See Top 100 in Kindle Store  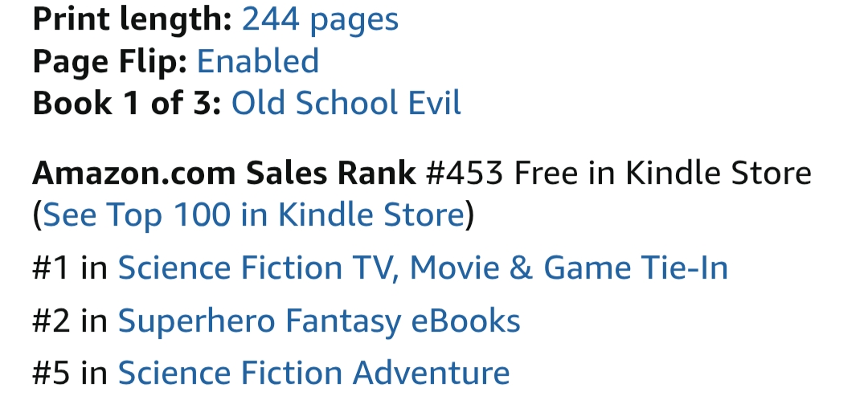253,214
